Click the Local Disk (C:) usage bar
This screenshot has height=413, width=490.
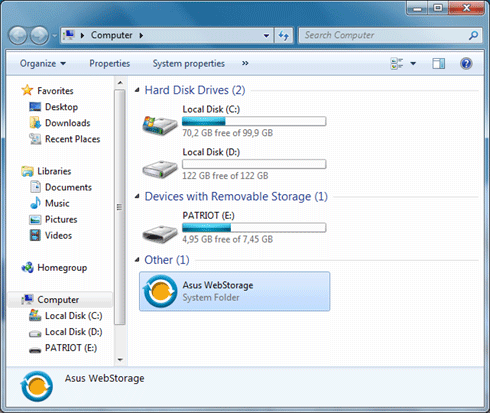pyautogui.click(x=254, y=121)
